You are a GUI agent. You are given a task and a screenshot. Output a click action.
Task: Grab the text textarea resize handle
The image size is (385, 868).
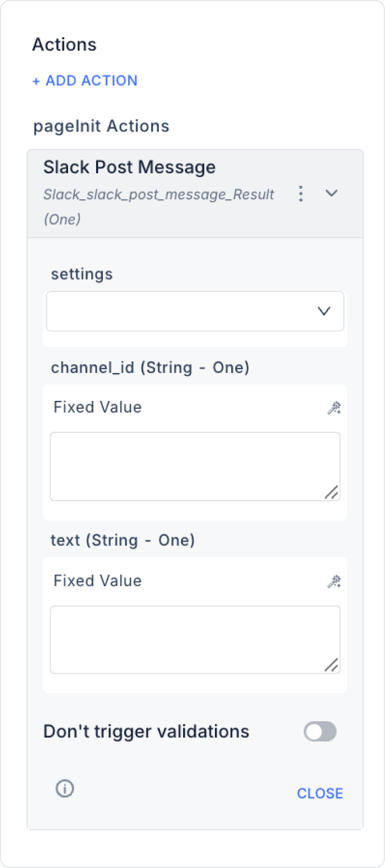[x=331, y=665]
